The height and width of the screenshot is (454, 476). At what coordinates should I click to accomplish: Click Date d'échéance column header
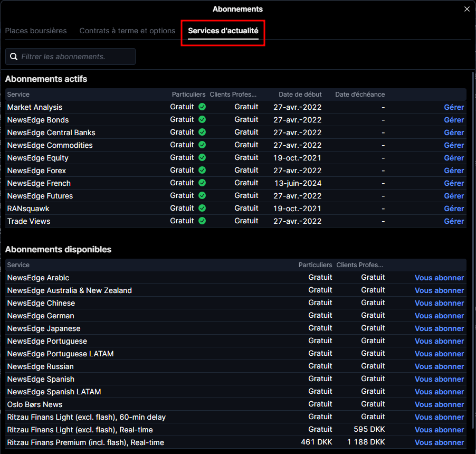360,94
